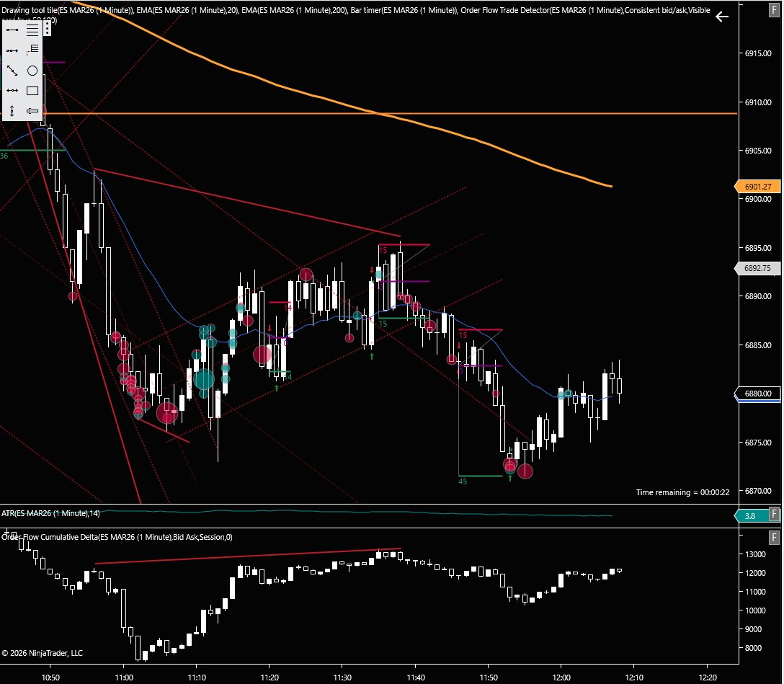Select the Text annotation tool
The width and height of the screenshot is (784, 684).
click(32, 111)
